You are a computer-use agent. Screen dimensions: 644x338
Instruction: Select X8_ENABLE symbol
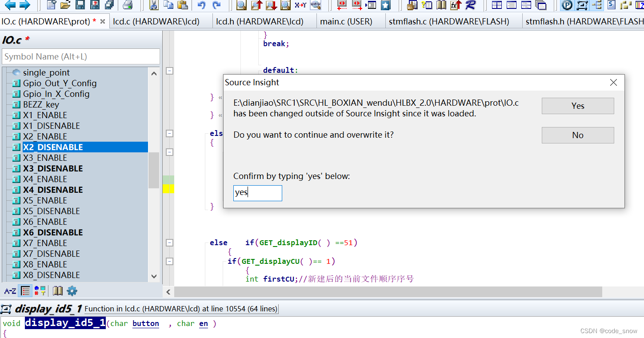click(x=45, y=264)
